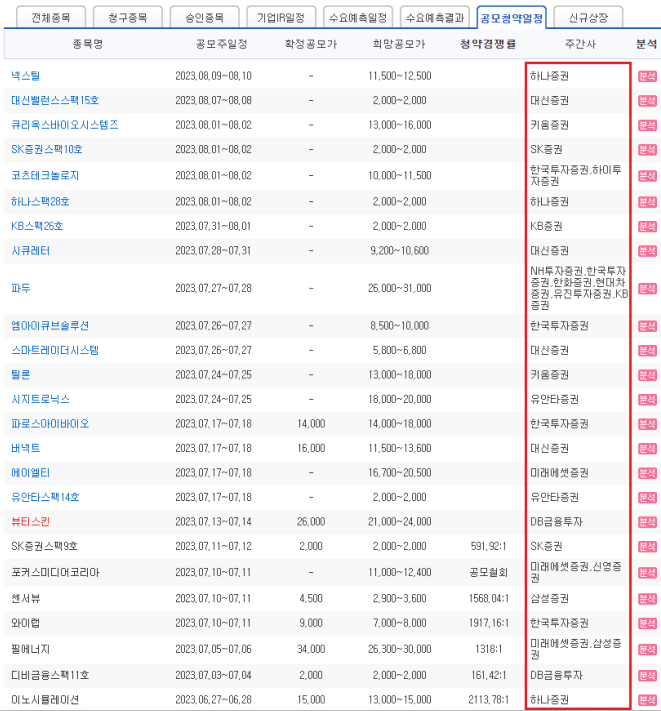Switch to the 청구종목 tab
661x711 pixels.
point(127,18)
